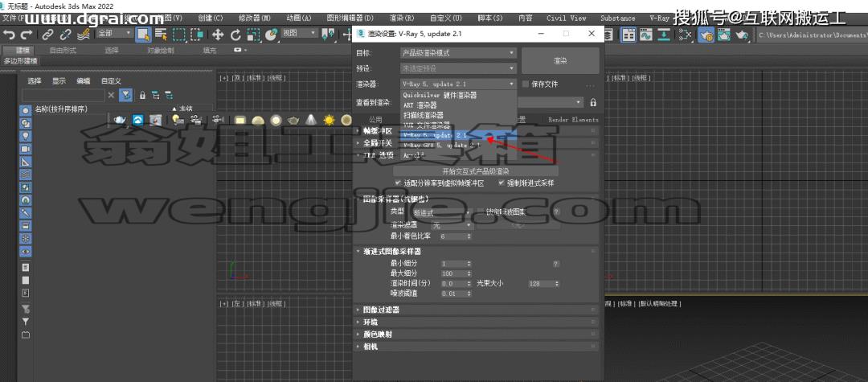Select Arnold in the renderer list

(x=458, y=155)
